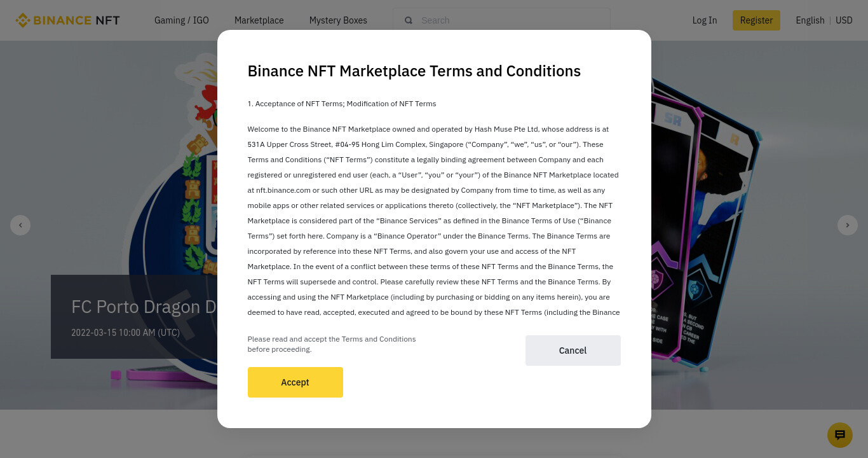Open the FC Porto Dragon banner title
868x458 pixels.
point(144,307)
